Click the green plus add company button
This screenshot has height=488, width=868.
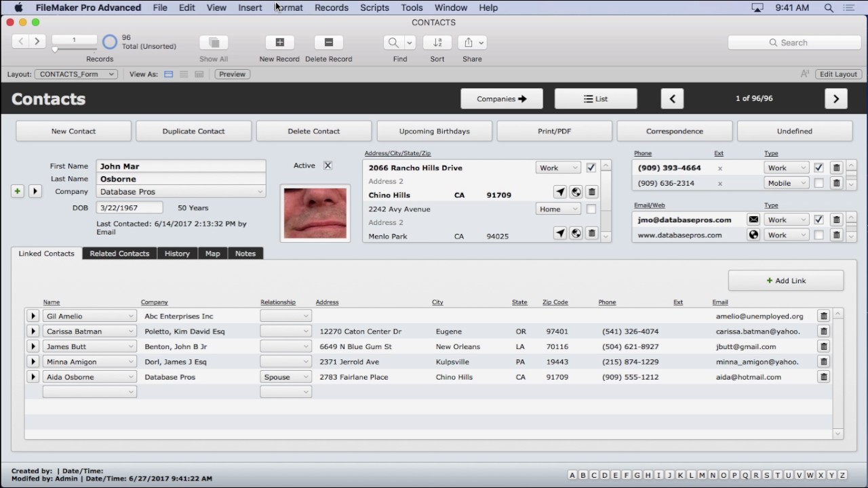click(18, 191)
